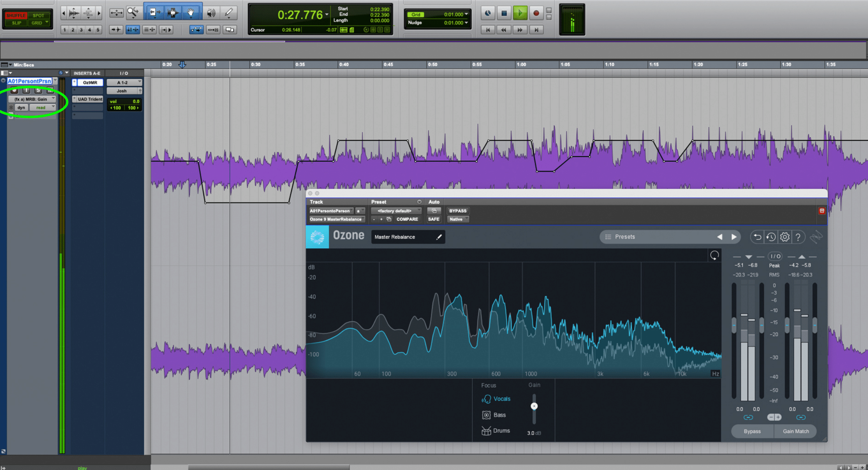The height and width of the screenshot is (470, 868).
Task: Open MRB: Gain automation lane selector
Action: [33, 99]
